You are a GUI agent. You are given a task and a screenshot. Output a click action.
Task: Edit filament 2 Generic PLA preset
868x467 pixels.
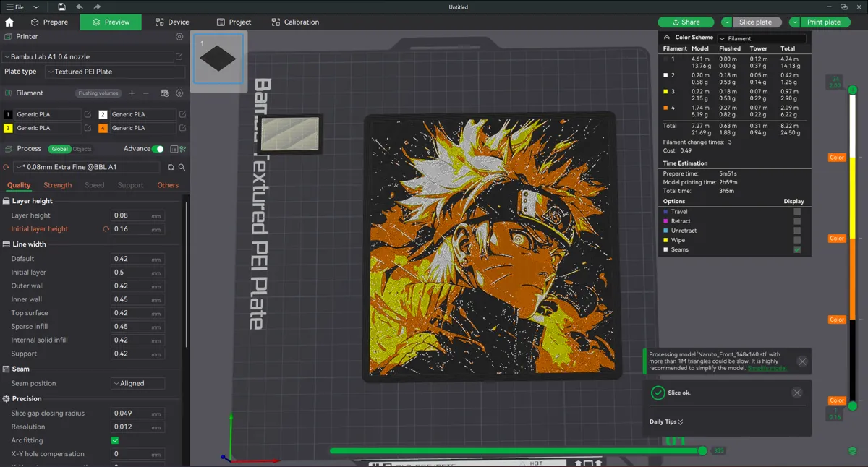pos(182,114)
